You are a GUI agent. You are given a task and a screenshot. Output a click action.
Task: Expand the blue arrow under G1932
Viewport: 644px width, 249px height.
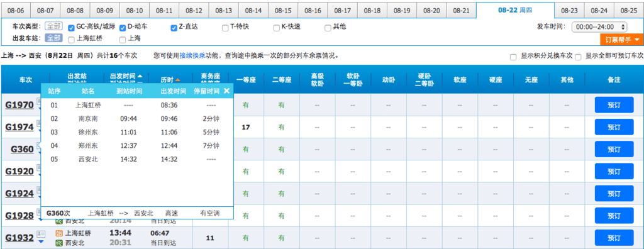click(x=41, y=241)
